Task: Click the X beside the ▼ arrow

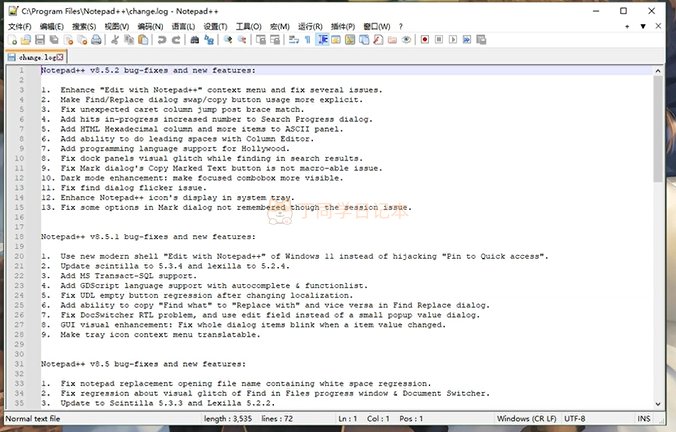Action: pyautogui.click(x=658, y=26)
